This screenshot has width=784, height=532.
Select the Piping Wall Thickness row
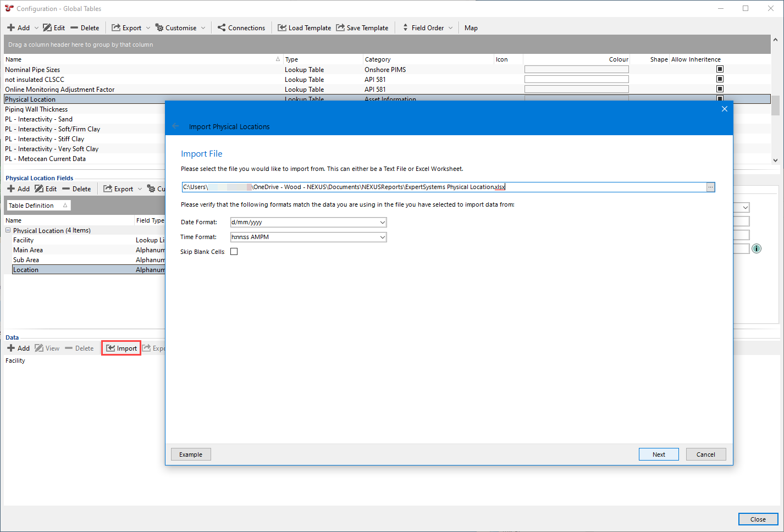point(85,109)
